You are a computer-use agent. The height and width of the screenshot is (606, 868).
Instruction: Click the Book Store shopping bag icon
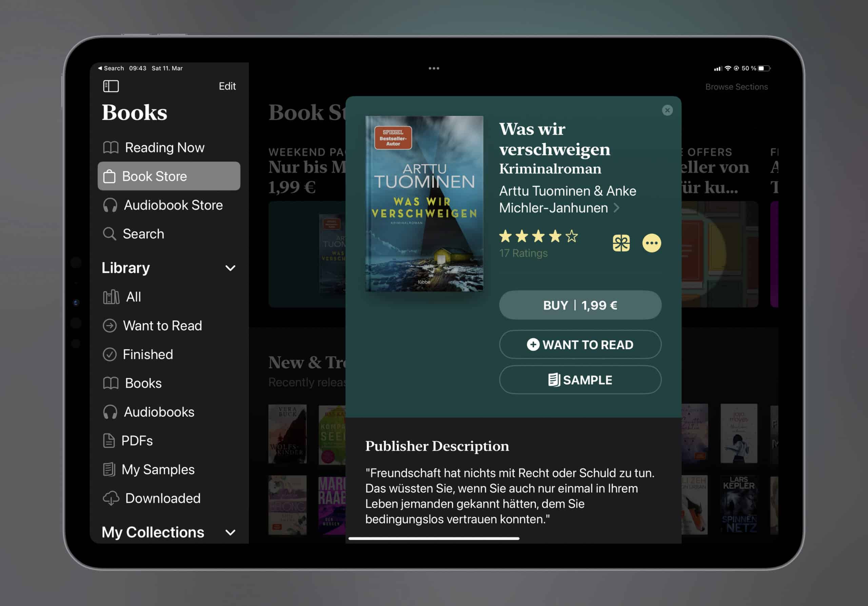click(x=109, y=176)
